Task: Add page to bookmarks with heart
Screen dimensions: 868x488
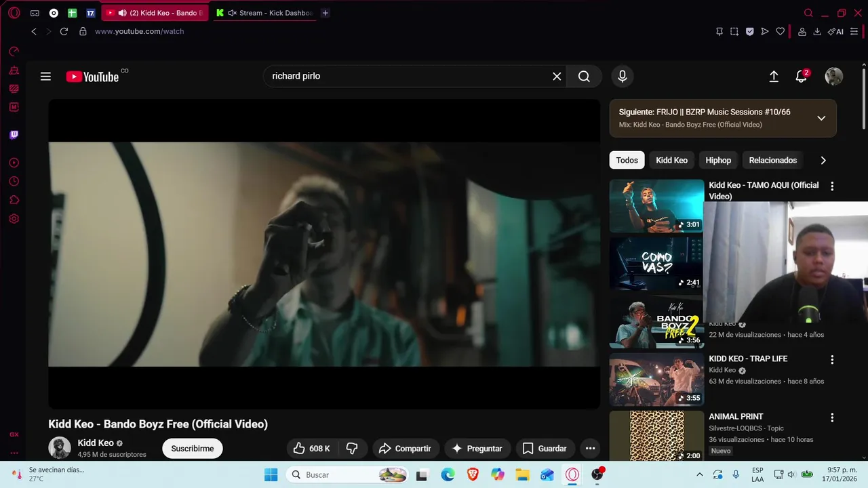Action: coord(781,31)
